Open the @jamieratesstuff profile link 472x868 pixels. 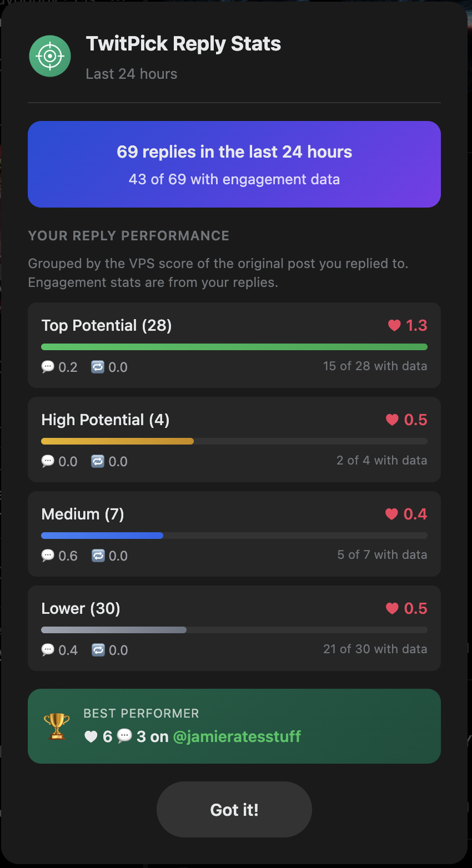[x=237, y=737]
